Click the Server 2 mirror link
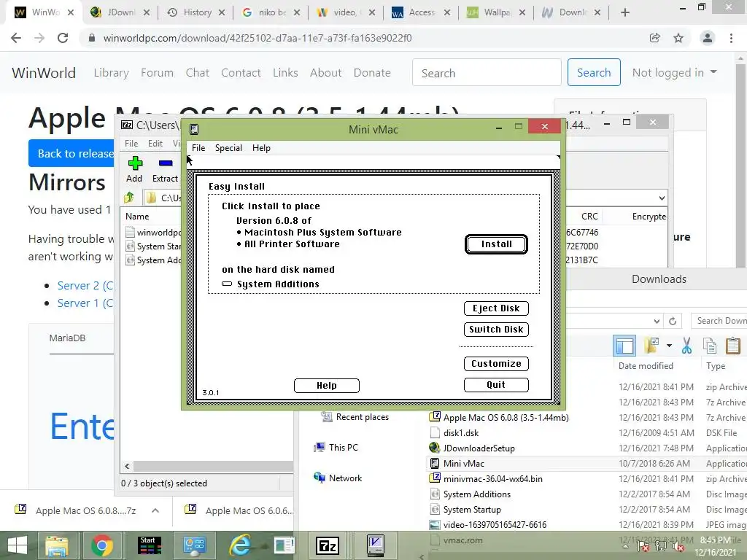 [85, 286]
